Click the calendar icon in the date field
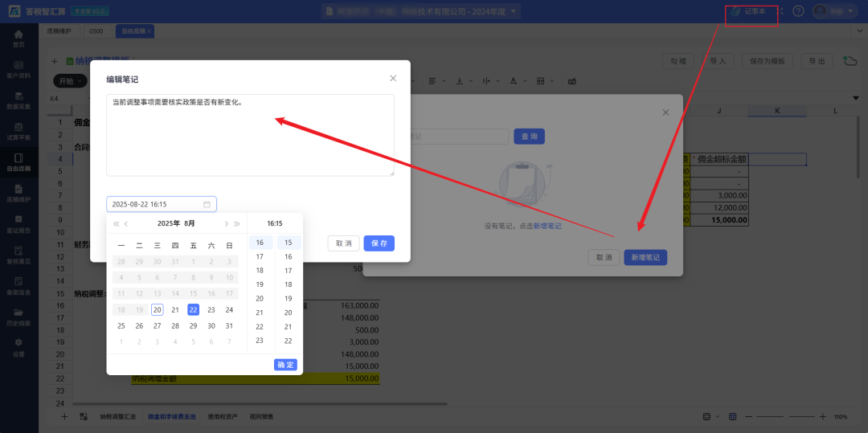This screenshot has height=433, width=868. point(207,204)
